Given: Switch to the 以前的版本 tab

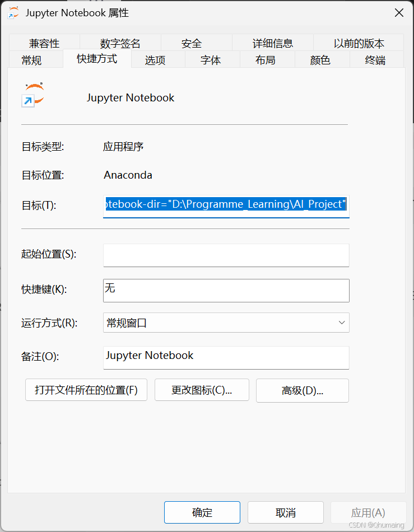Looking at the screenshot, I should pos(359,43).
